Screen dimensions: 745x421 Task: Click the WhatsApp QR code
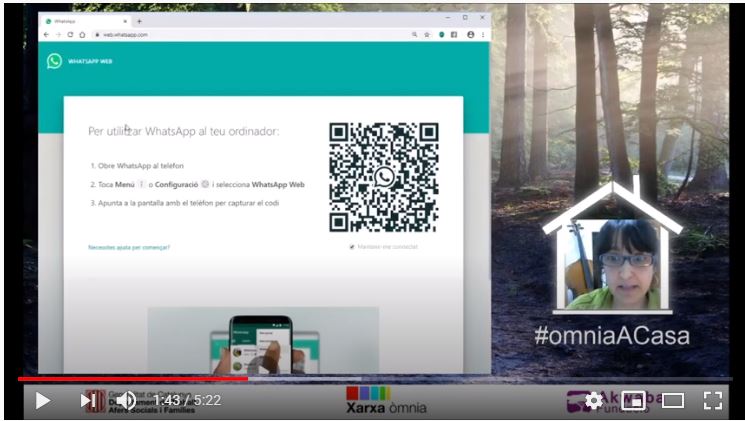[384, 178]
